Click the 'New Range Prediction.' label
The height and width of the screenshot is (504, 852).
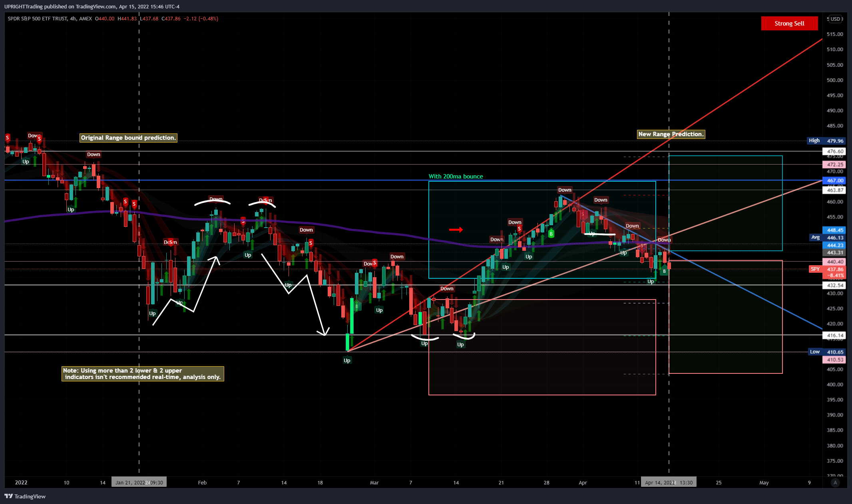pos(671,134)
